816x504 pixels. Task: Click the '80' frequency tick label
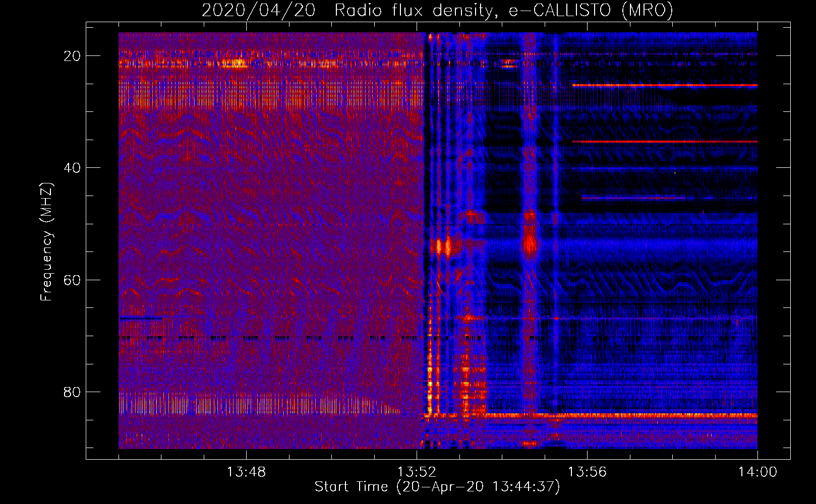tap(72, 392)
